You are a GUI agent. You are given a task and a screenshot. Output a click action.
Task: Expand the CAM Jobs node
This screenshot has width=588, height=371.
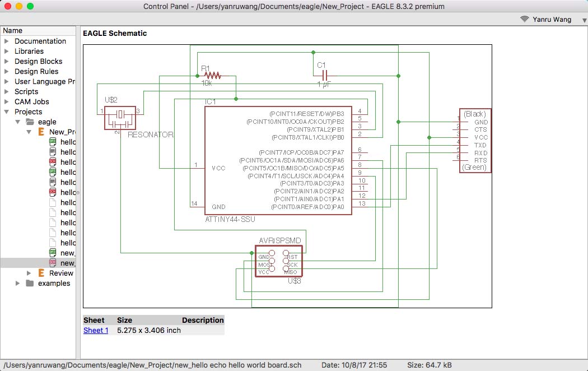tap(6, 102)
